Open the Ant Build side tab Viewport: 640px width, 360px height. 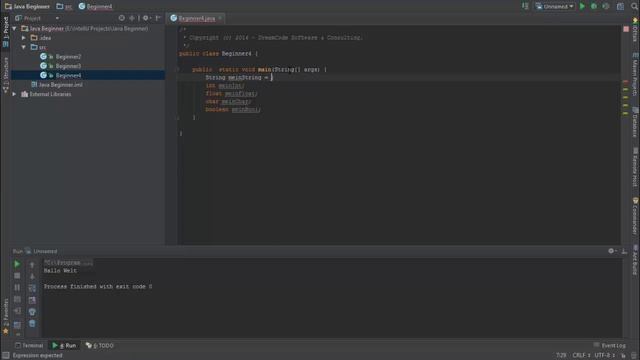pos(636,260)
